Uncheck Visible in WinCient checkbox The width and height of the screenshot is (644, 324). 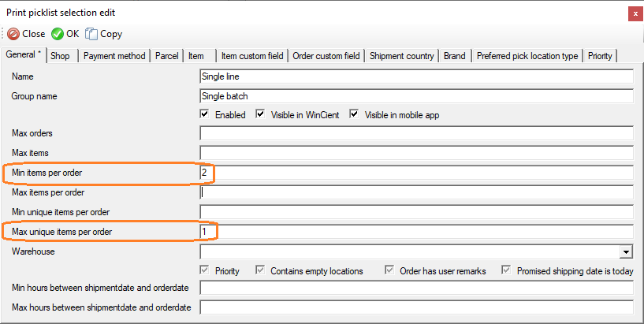260,114
